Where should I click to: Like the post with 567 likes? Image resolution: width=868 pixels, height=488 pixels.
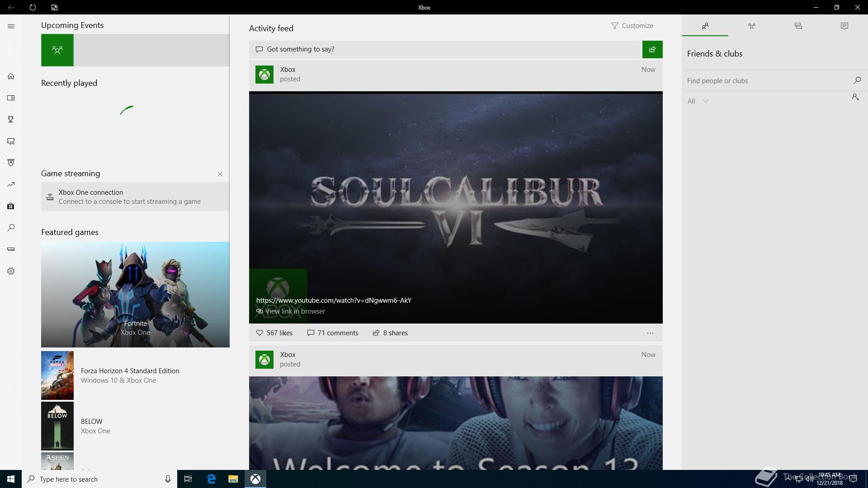[x=274, y=333]
